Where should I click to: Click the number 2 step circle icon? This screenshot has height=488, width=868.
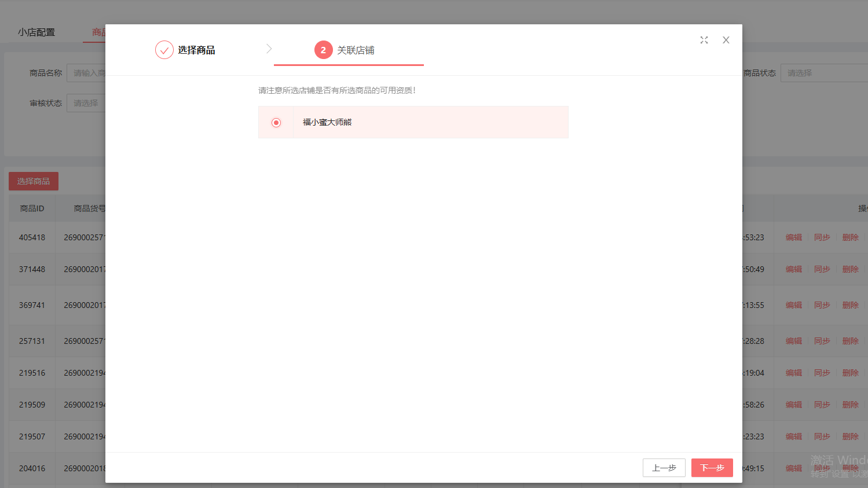[x=323, y=50]
